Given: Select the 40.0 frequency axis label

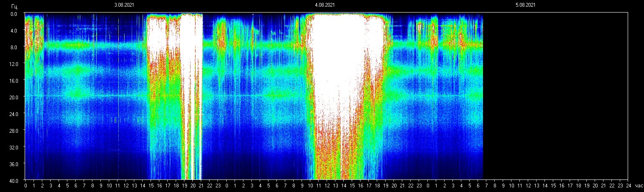Looking at the screenshot, I should click(x=13, y=180).
